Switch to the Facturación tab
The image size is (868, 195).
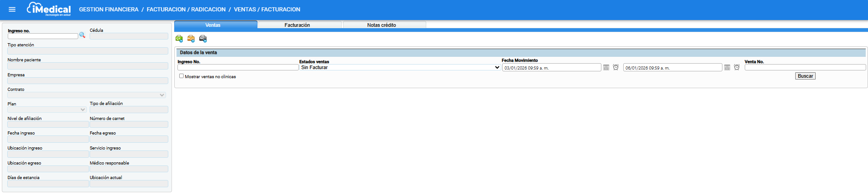[x=297, y=25]
